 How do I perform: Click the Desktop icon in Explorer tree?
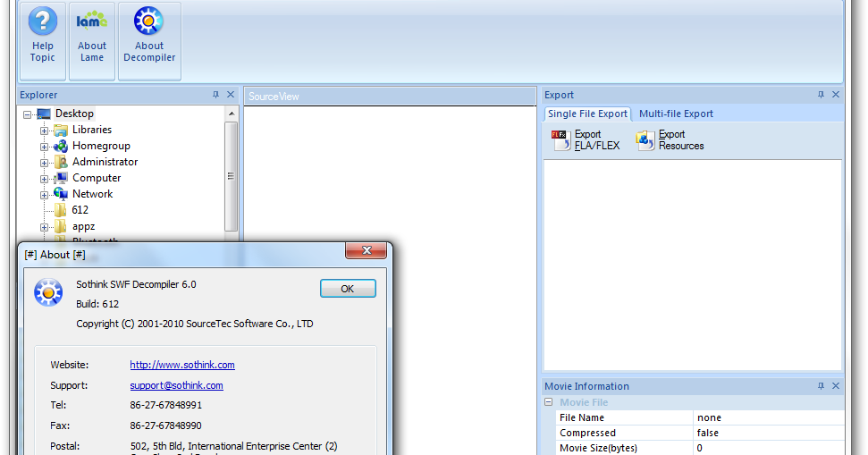point(44,114)
